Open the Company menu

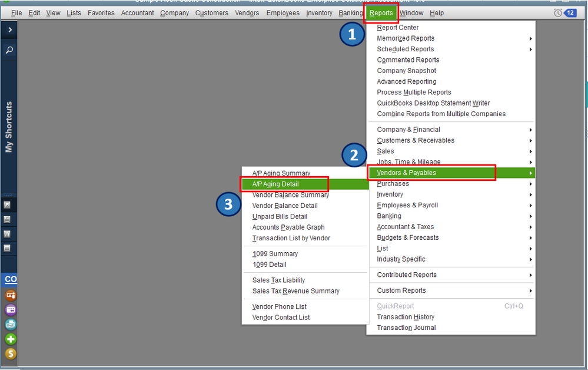tap(174, 13)
